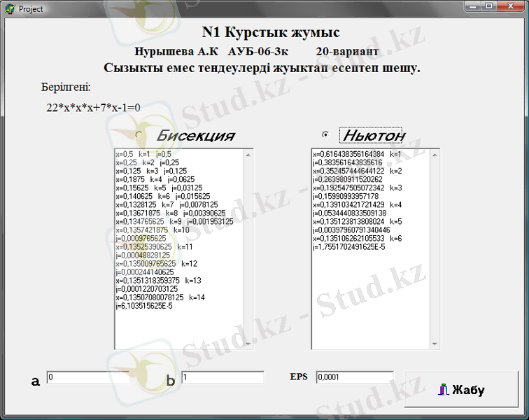Click the row 'x=0,1357421875 k=10'

point(153,230)
